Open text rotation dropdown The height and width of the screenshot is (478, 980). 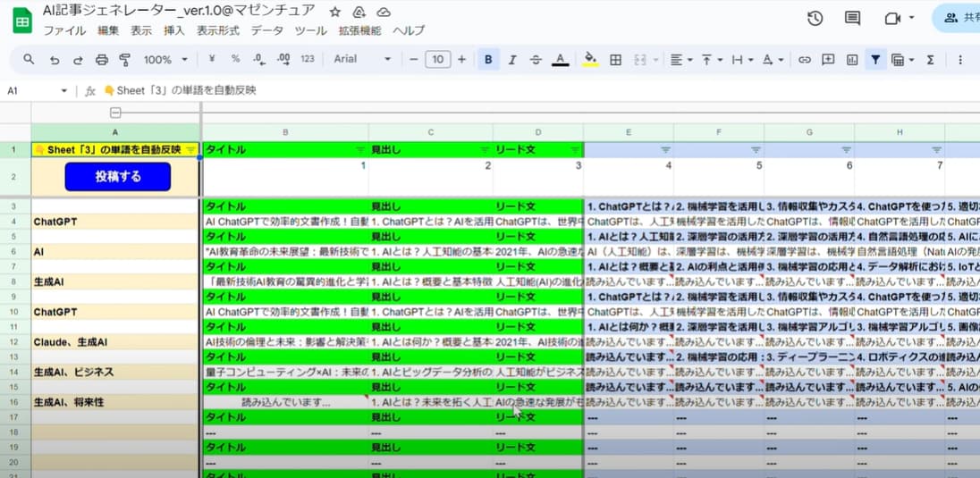[x=773, y=59]
